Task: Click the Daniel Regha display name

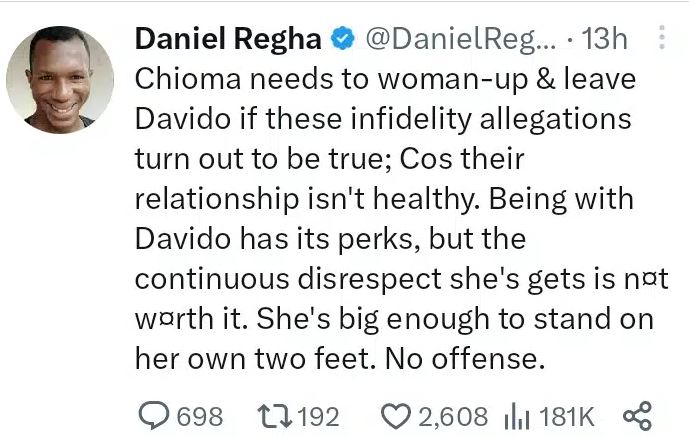Action: (x=228, y=39)
